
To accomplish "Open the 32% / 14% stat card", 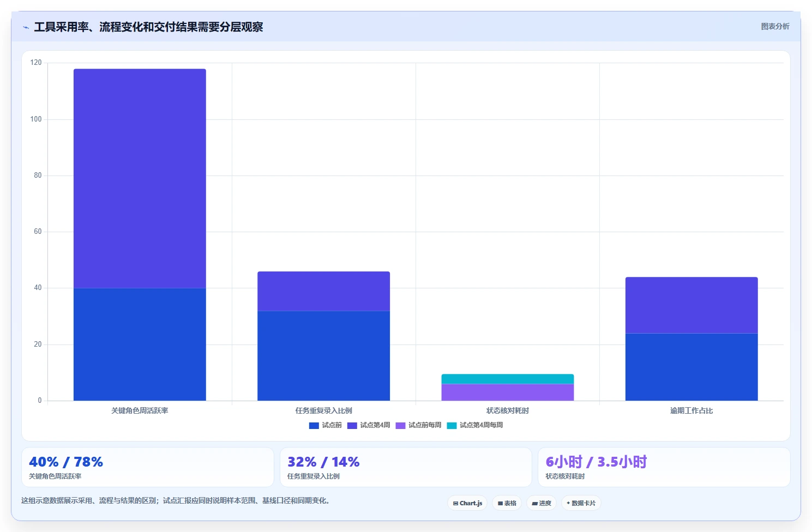I will (406, 467).
